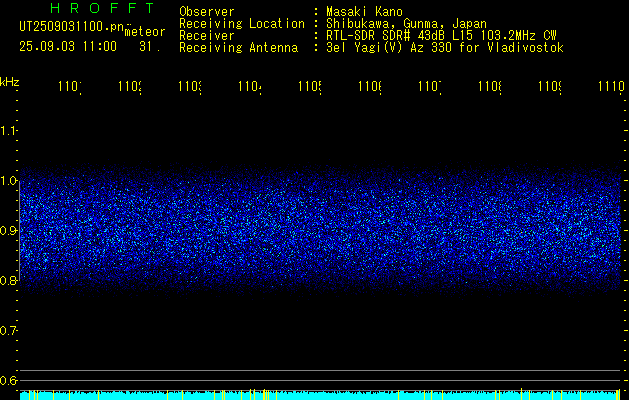Click the 'Receiver' label
This screenshot has width=629, height=400.
(x=207, y=36)
